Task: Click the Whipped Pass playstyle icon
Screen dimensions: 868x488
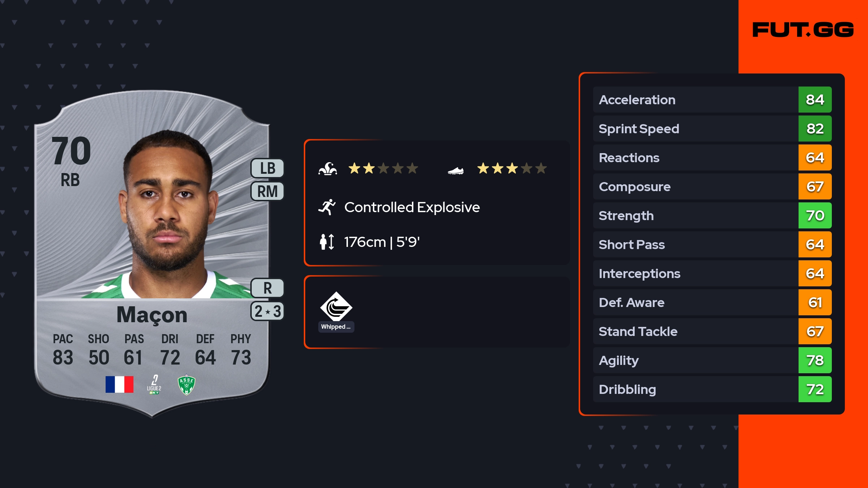Action: (x=336, y=307)
